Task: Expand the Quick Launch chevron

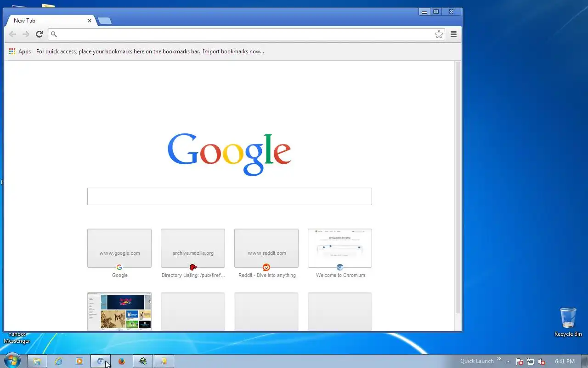Action: [499, 359]
